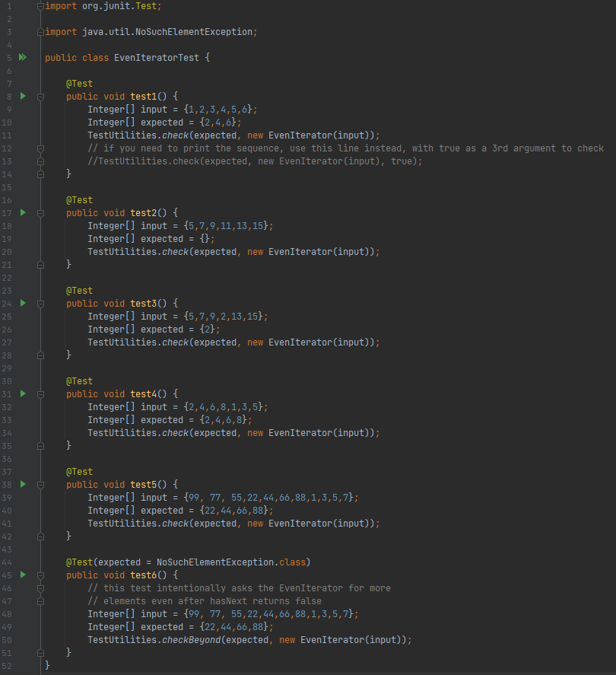Screen dimensions: 616x675
Task: Collapse the NoSuchElementException import fold
Action: pyautogui.click(x=40, y=32)
